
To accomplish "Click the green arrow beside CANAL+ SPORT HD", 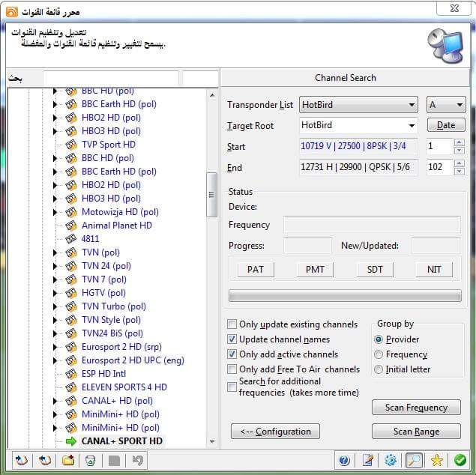I will 71,441.
